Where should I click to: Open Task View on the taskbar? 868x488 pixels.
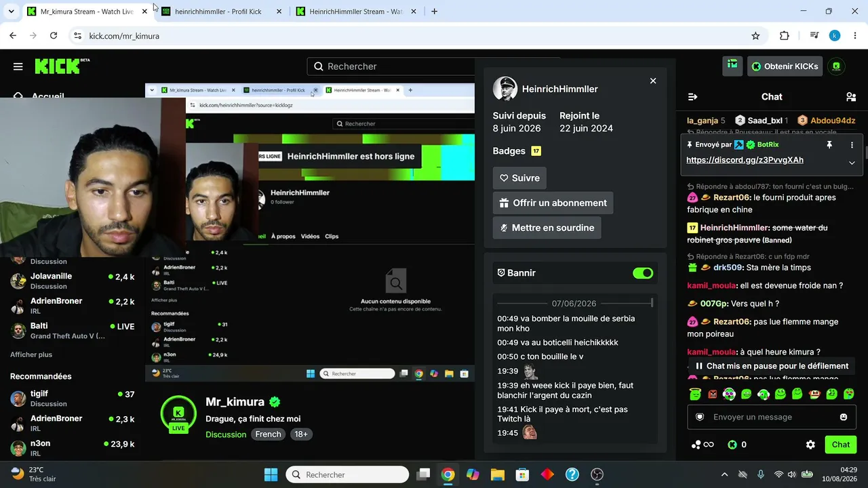pyautogui.click(x=423, y=474)
